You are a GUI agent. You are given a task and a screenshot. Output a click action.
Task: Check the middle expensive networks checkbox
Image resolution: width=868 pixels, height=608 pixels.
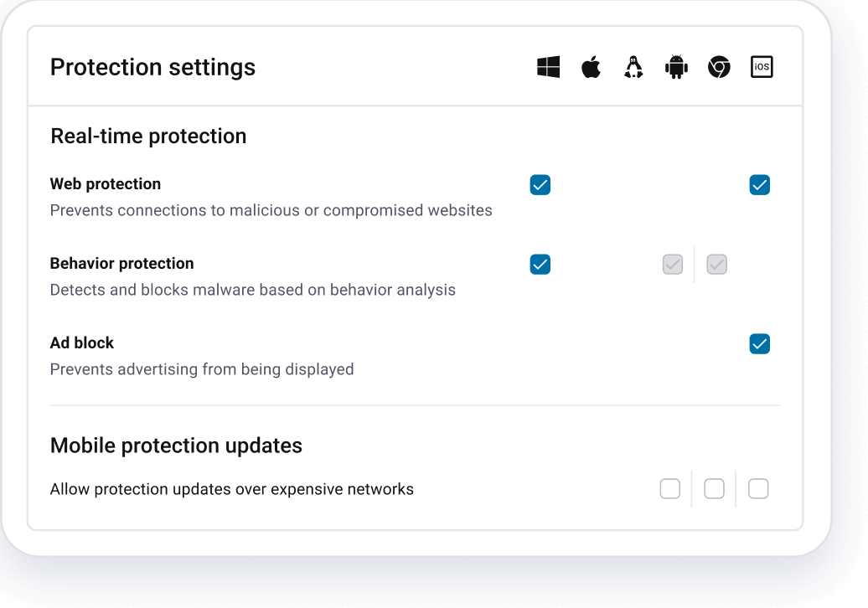point(714,488)
